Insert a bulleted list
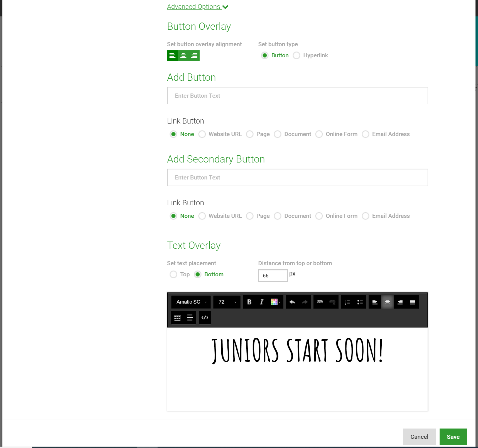 point(360,302)
